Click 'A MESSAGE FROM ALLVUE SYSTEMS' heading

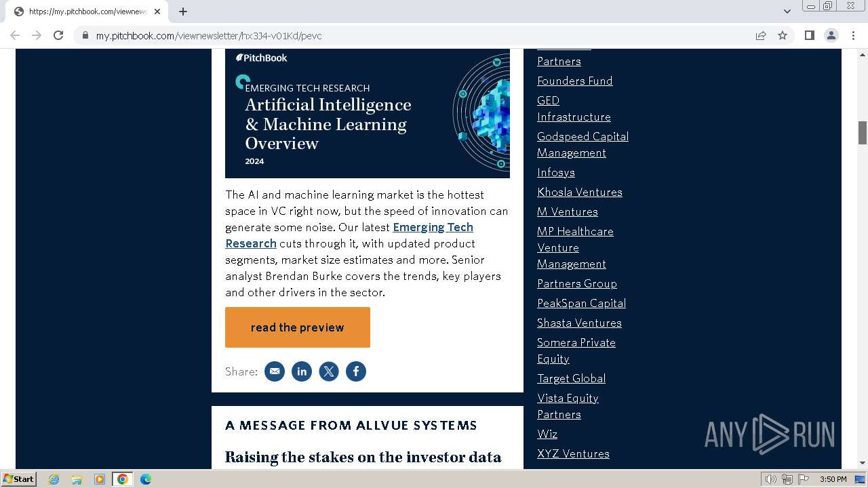[351, 426]
